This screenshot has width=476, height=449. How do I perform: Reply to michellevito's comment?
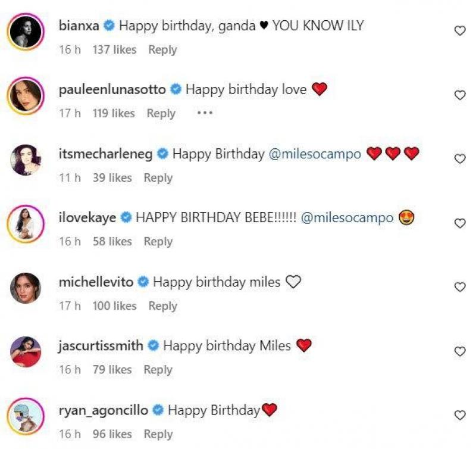(162, 306)
